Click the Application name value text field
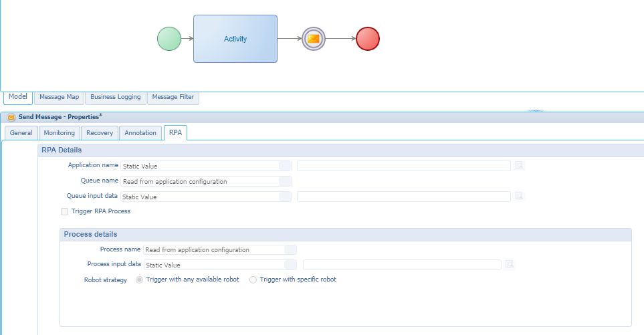 point(403,166)
